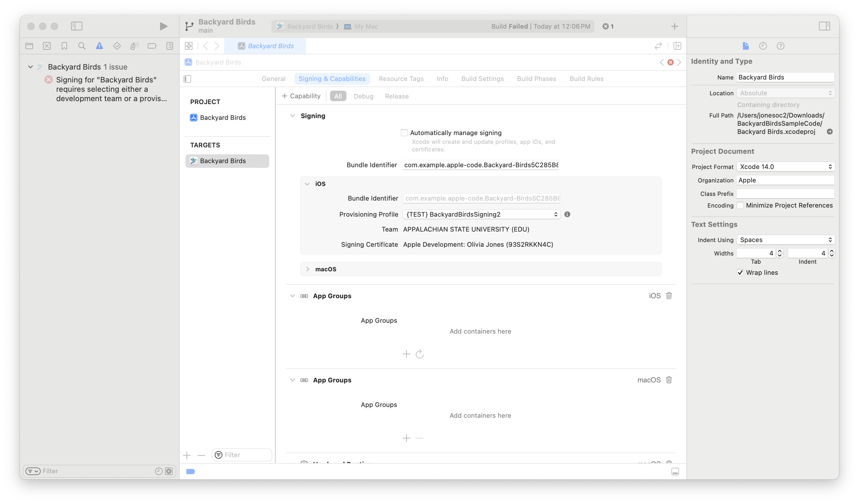Click the Organization text field
Screen dimensions: 859x504
[785, 180]
